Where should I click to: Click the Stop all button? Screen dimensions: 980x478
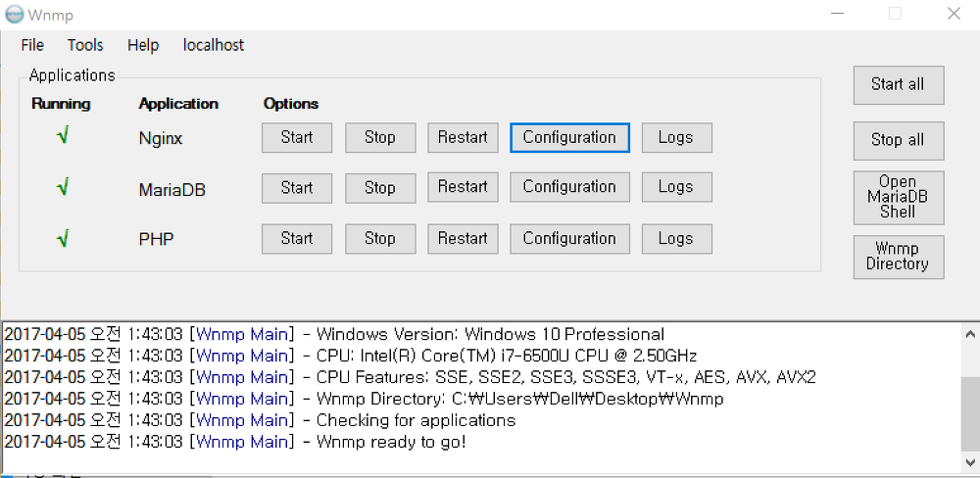(898, 140)
